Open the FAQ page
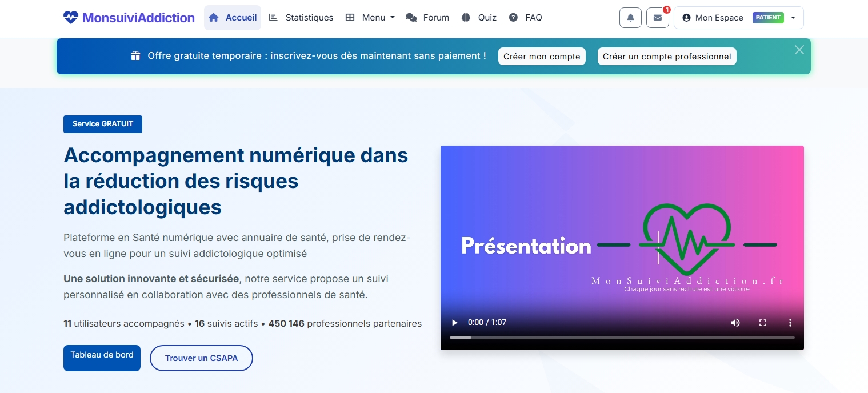The width and height of the screenshot is (868, 393). (x=525, y=18)
